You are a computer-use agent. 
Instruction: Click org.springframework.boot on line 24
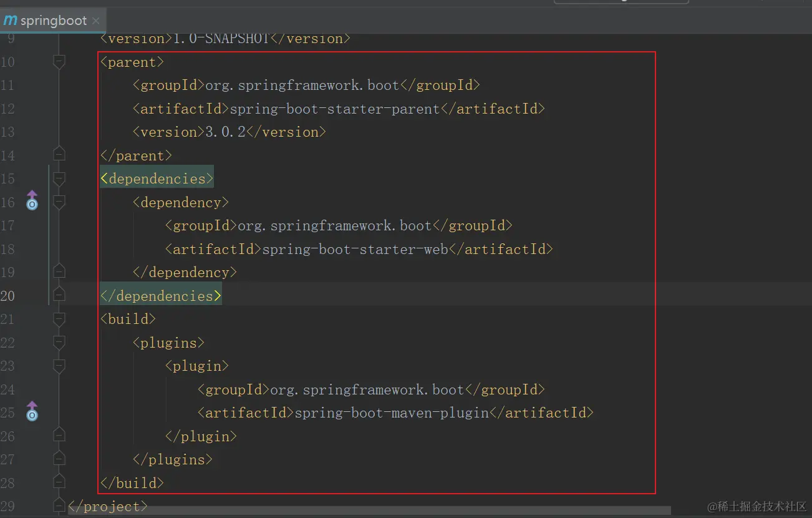367,389
